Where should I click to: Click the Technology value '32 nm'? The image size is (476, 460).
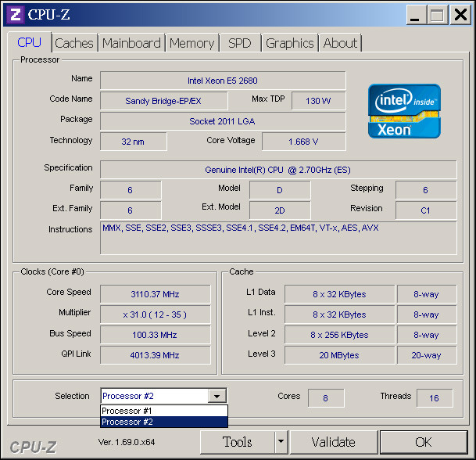[x=134, y=142]
